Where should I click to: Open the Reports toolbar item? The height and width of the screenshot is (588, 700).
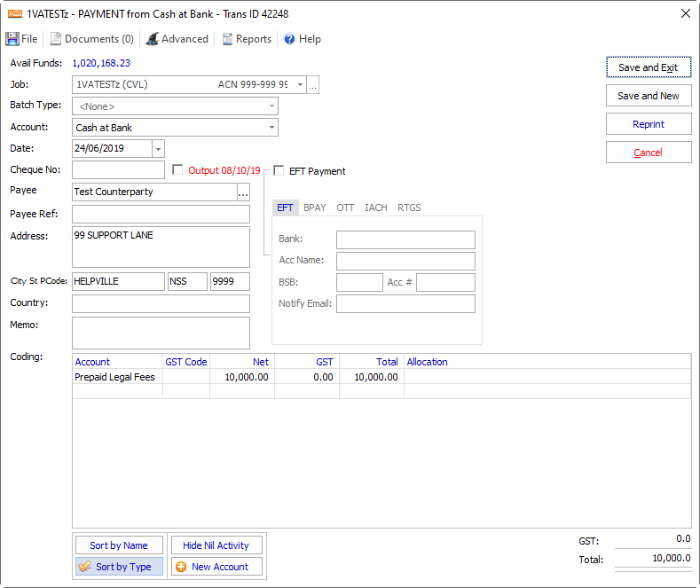(247, 39)
